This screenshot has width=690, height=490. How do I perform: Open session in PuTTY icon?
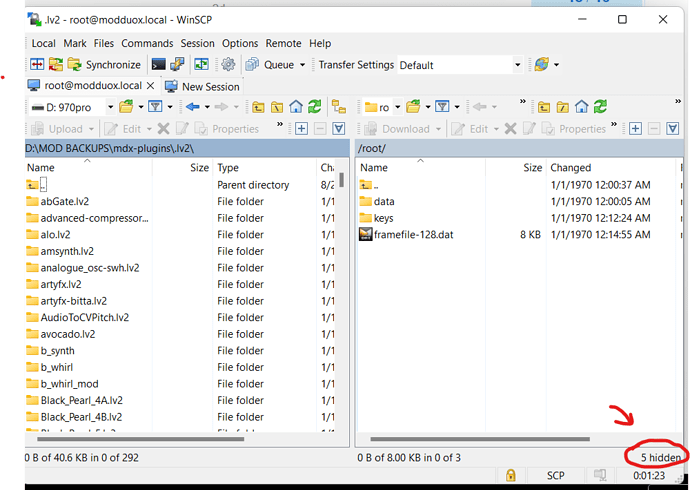pos(177,65)
